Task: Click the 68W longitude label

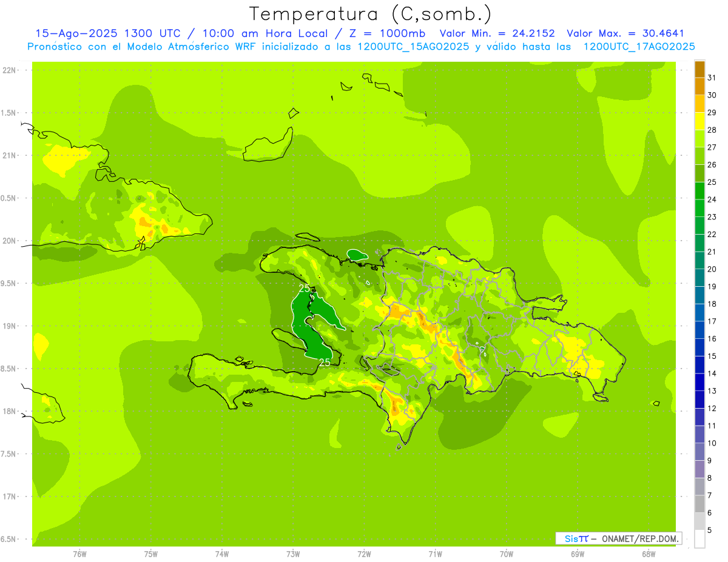Action: pyautogui.click(x=649, y=554)
